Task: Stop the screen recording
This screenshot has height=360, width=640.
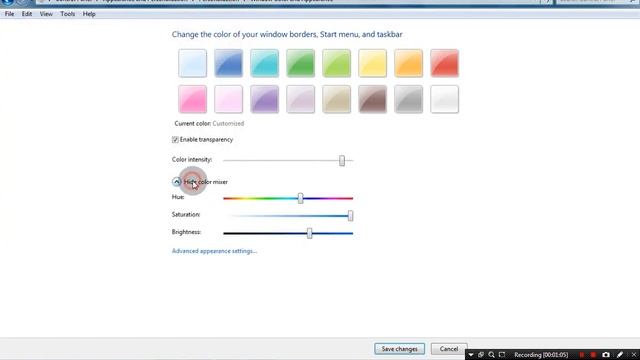Action: coord(593,355)
